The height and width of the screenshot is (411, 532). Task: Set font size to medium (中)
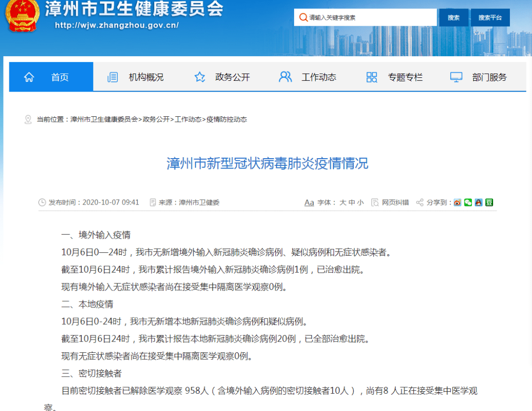(352, 203)
